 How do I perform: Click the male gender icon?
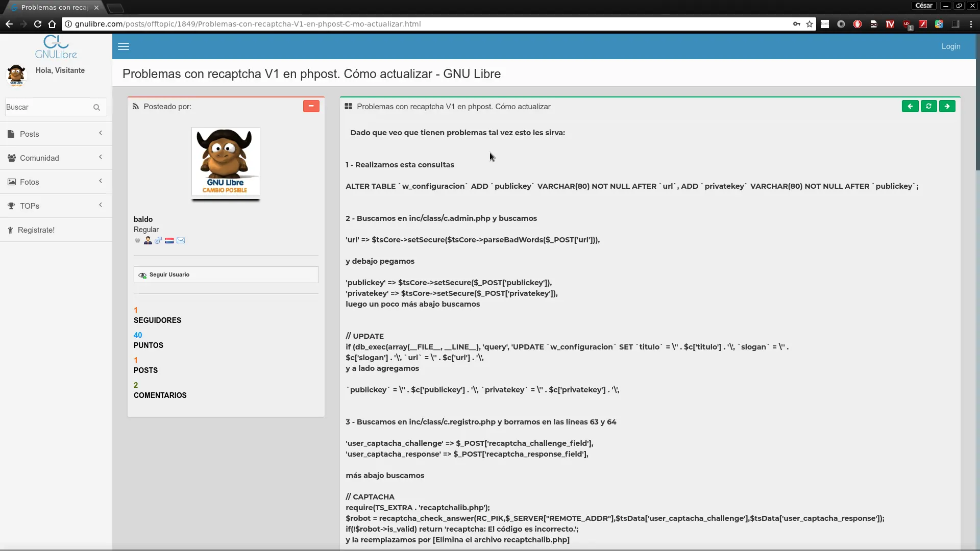click(158, 240)
